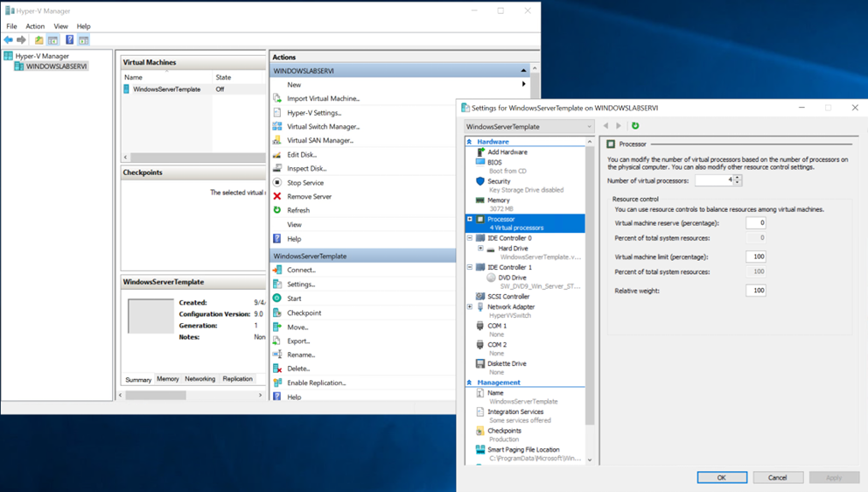Create a Checkpoint from the Actions pane

[x=304, y=313]
